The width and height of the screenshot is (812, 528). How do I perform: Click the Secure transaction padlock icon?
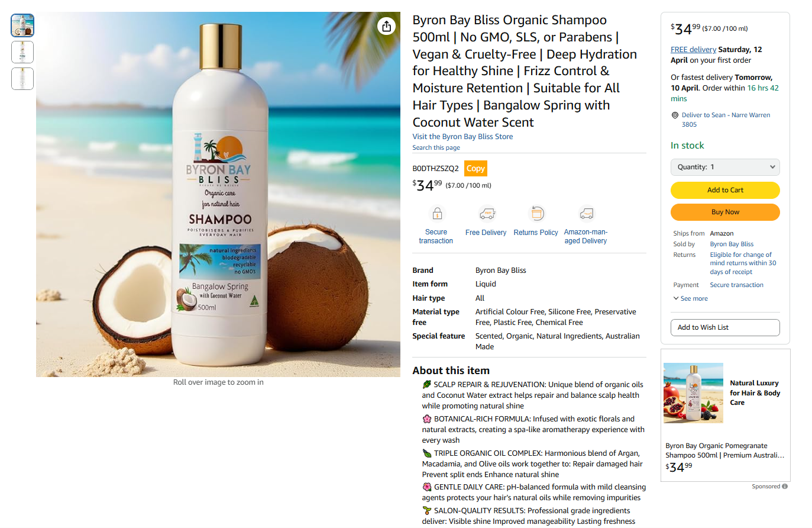click(x=437, y=213)
